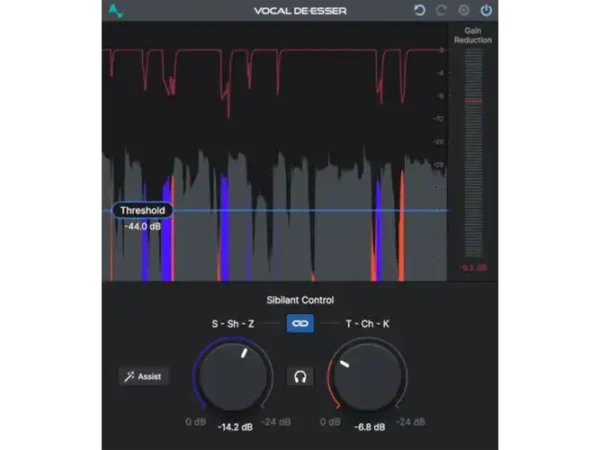Click the VOCAL DE-ESSER title text

pyautogui.click(x=300, y=11)
